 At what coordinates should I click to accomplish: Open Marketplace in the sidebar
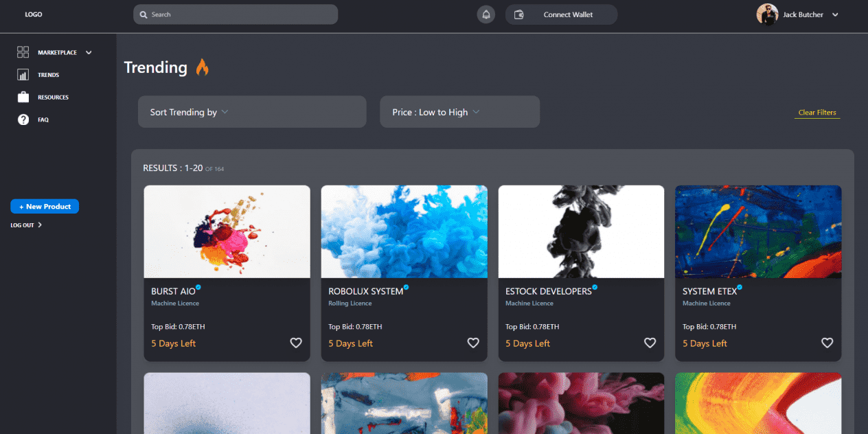point(57,53)
